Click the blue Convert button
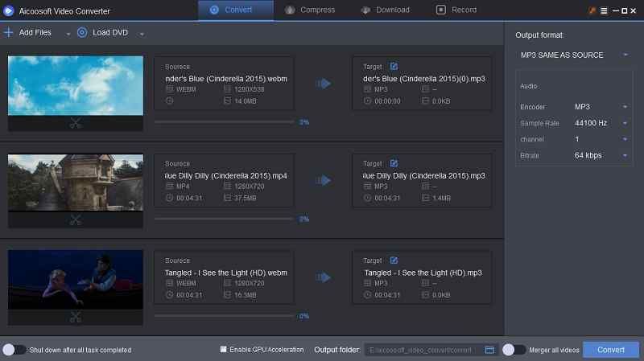Screen dimensions: 644x361 [611, 350]
